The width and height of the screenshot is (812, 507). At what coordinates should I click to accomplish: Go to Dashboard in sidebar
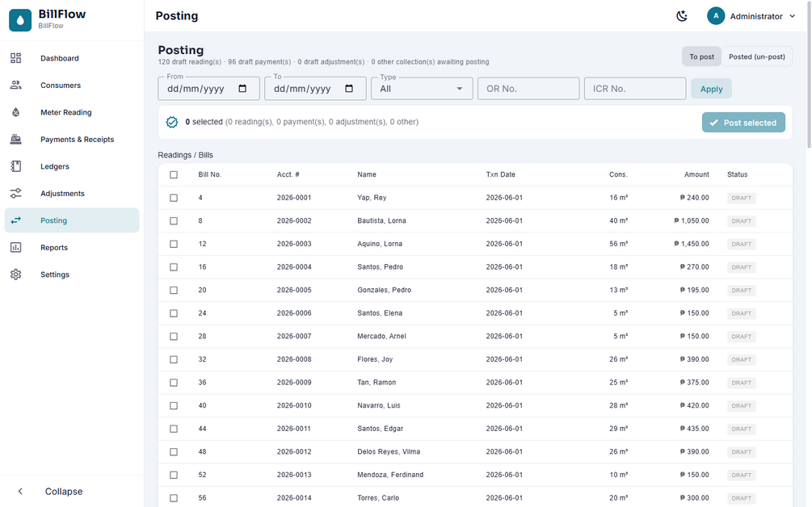coord(72,58)
